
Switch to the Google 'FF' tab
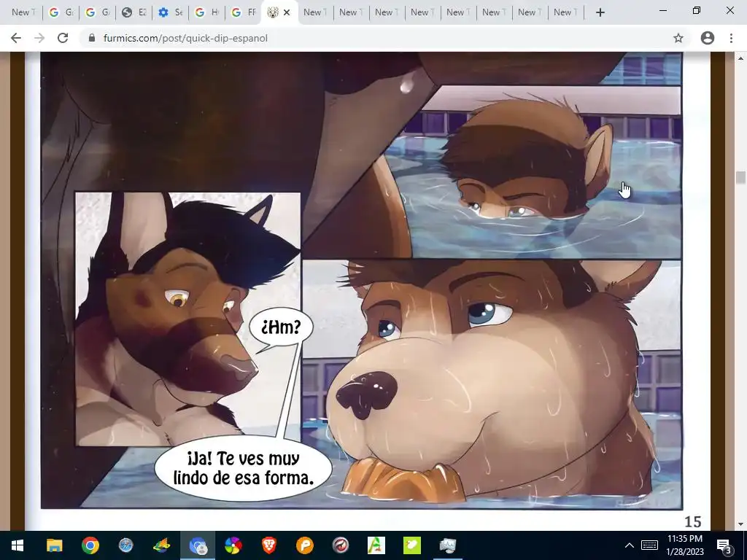pyautogui.click(x=244, y=13)
